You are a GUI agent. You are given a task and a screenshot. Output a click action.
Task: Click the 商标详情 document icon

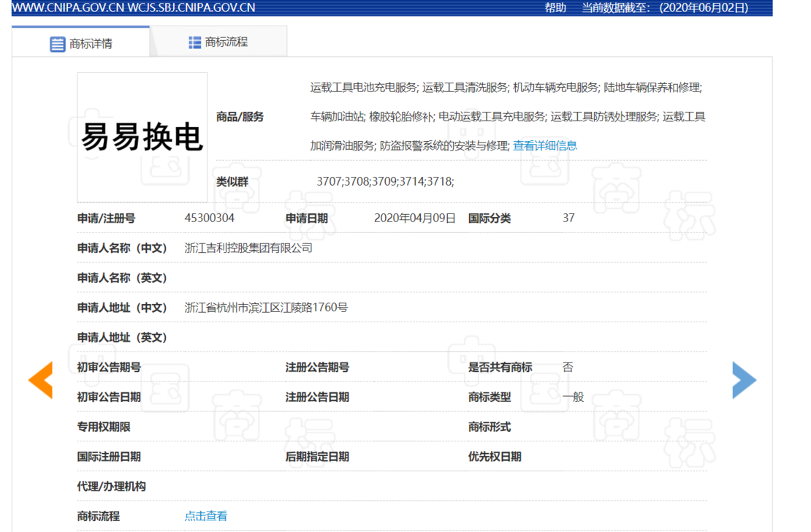coord(58,44)
